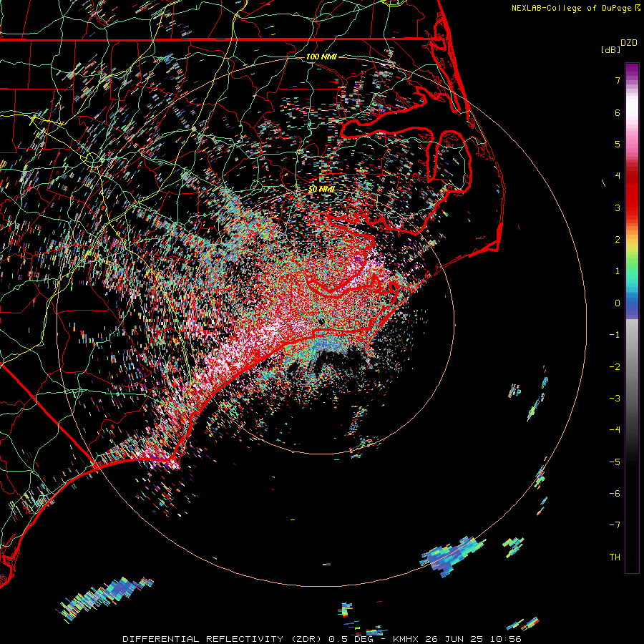The height and width of the screenshot is (644, 644).
Task: Click the -6 value on the color scale
Action: (615, 494)
